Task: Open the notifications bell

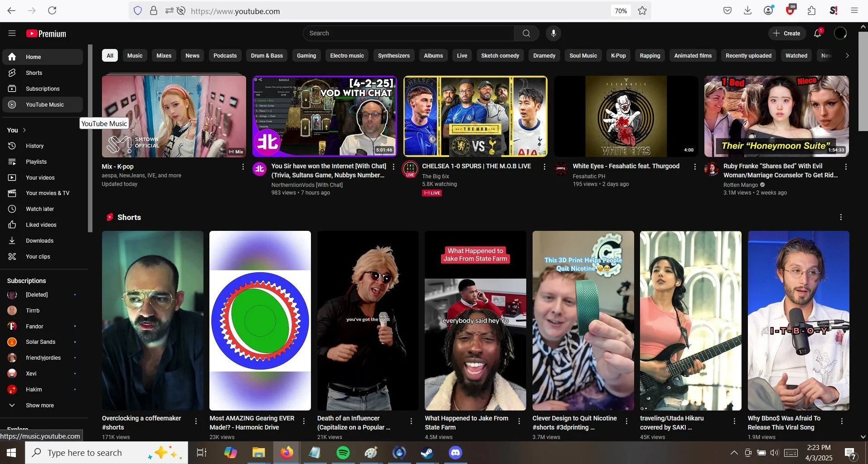Action: 818,33
